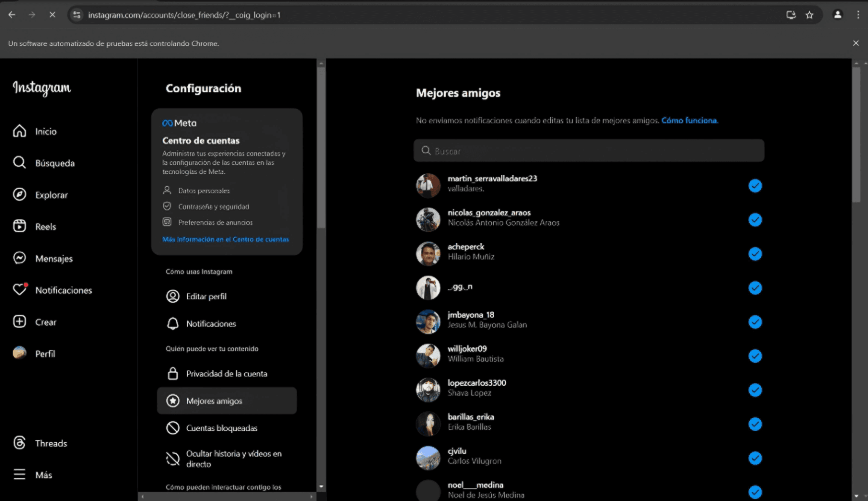Click Contraseña y seguridad shield icon
This screenshot has width=868, height=501.
pyautogui.click(x=167, y=206)
